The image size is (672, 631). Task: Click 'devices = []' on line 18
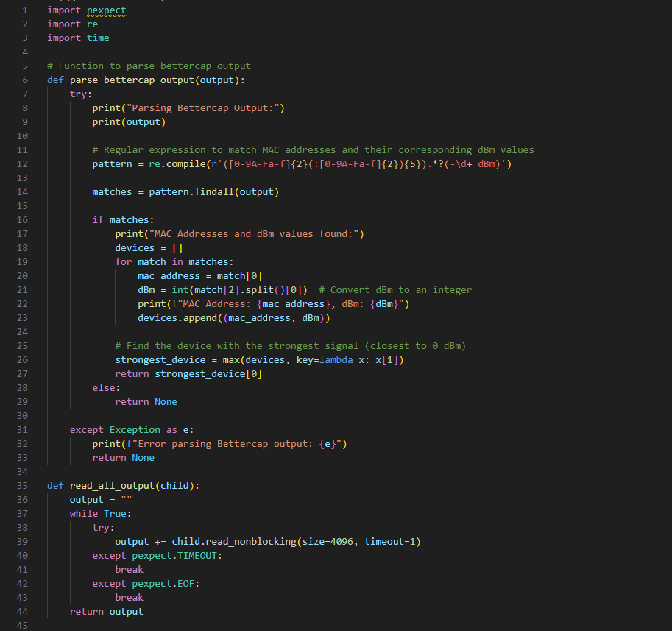(149, 248)
